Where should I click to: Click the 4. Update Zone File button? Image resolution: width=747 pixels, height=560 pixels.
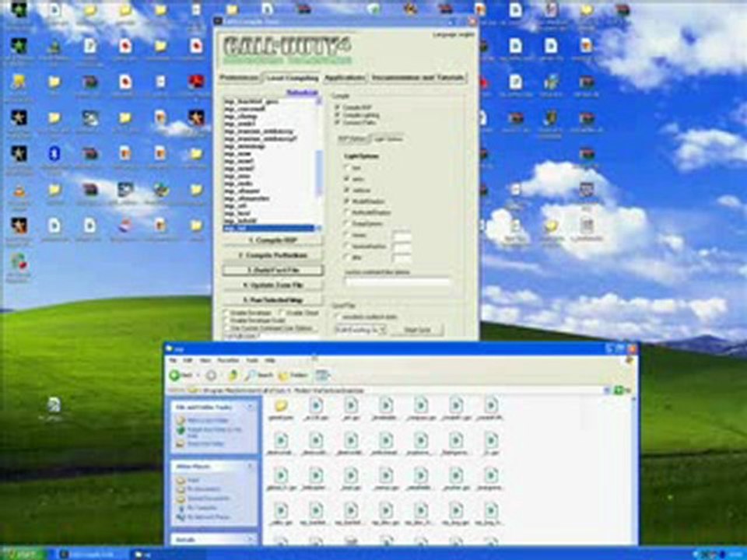(272, 285)
